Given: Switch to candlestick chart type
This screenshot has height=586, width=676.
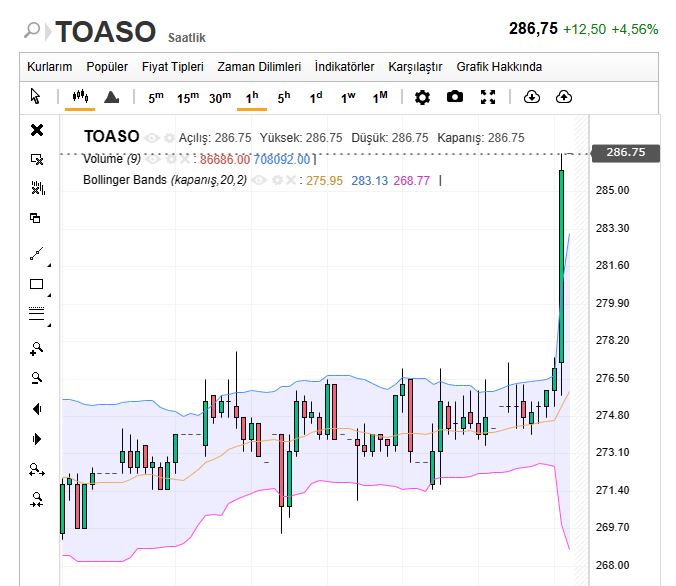Looking at the screenshot, I should 80,96.
